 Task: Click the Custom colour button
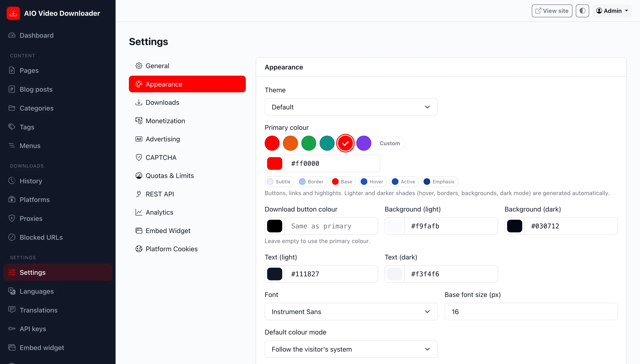coord(390,143)
